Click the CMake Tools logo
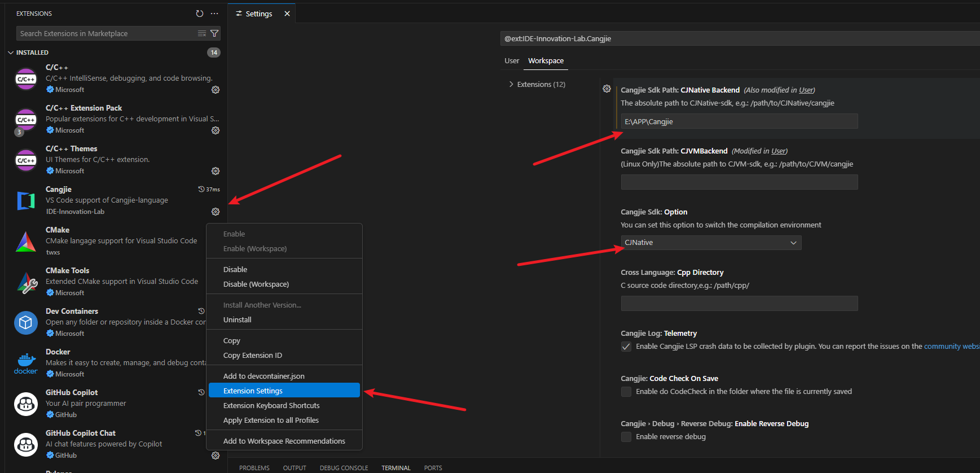Image resolution: width=980 pixels, height=473 pixels. (x=26, y=282)
